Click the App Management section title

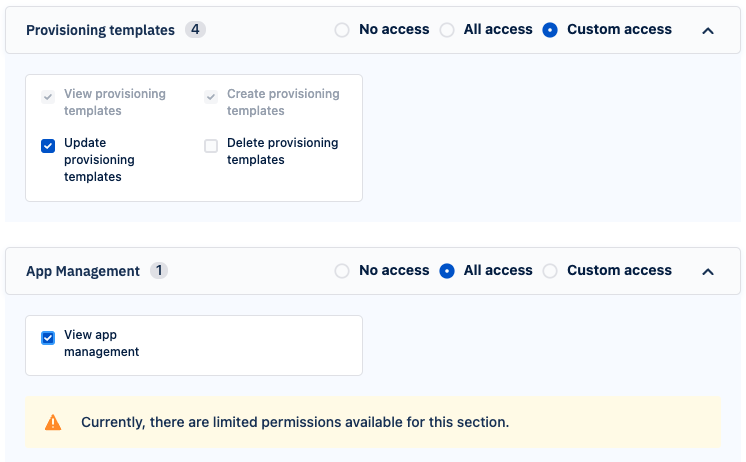pyautogui.click(x=83, y=271)
